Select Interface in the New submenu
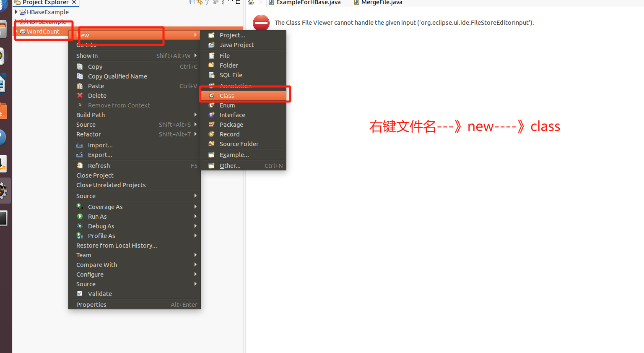644x353 pixels. click(244, 115)
